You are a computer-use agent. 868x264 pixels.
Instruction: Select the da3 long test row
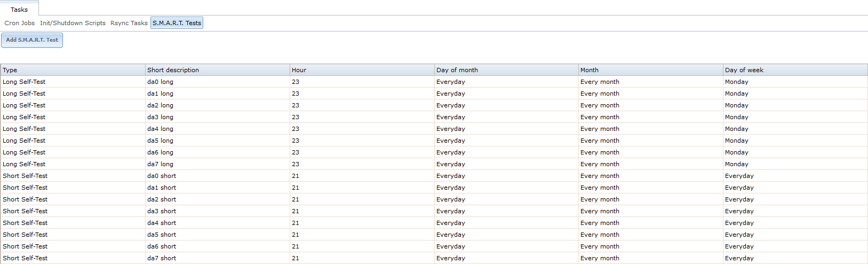point(434,117)
